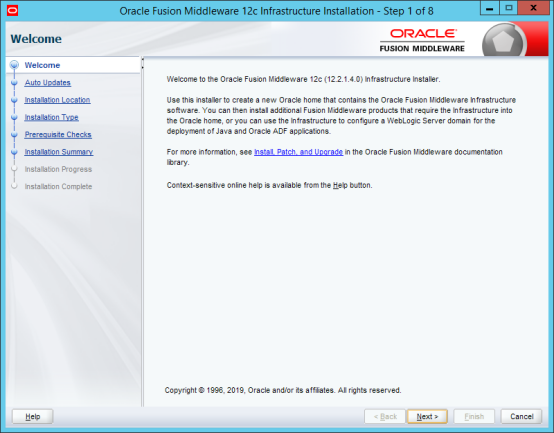The height and width of the screenshot is (433, 554).
Task: Select the Welcome step in the sidebar
Action: pos(42,65)
